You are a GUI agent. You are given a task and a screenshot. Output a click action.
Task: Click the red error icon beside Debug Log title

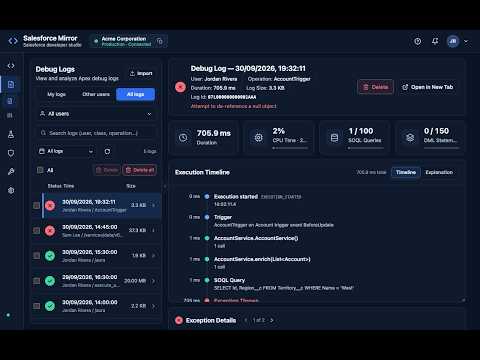click(x=180, y=87)
